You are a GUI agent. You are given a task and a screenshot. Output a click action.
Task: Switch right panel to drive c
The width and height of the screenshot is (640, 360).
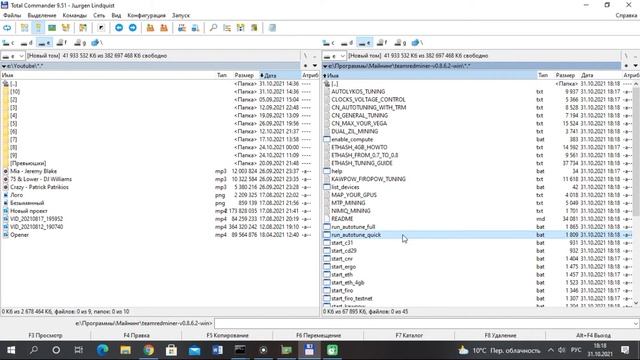tap(329, 42)
